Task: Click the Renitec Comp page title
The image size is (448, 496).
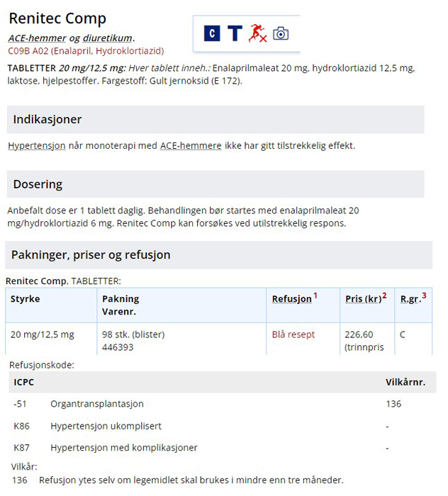Action: 57,18
